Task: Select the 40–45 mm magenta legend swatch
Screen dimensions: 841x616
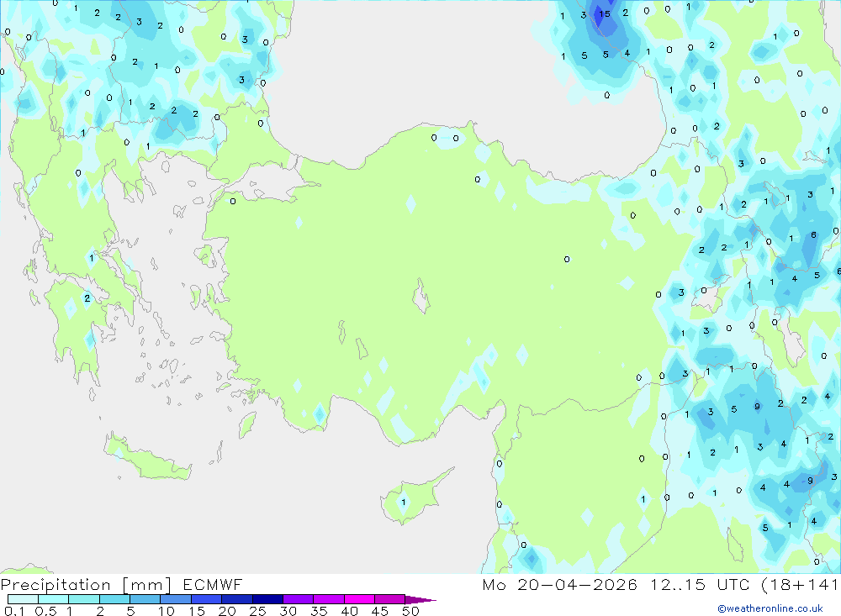Action: [359, 599]
